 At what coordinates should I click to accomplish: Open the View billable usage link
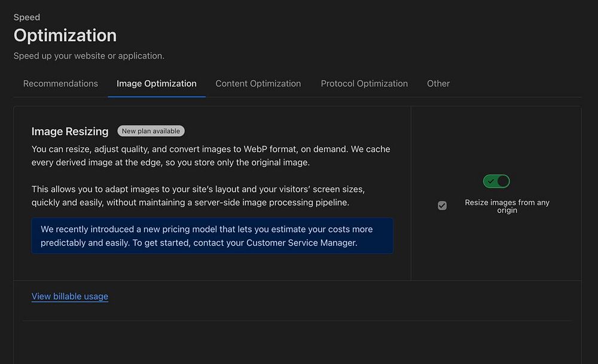coord(70,296)
